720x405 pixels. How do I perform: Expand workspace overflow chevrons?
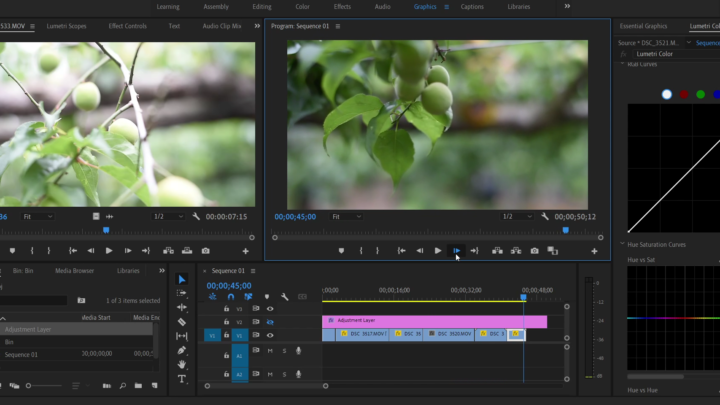[568, 6]
